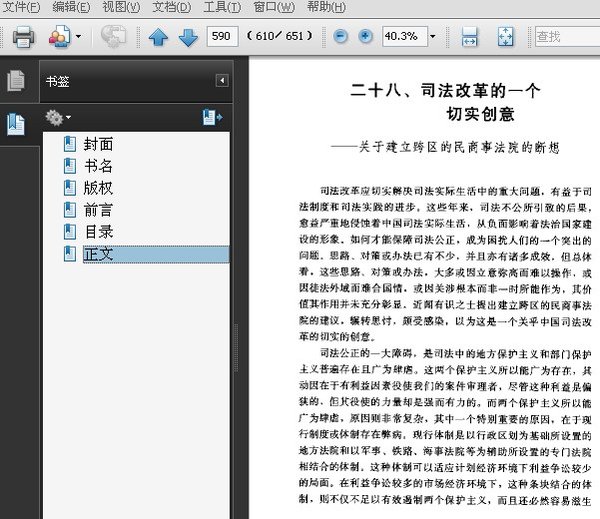Go to next page with down arrow
Image resolution: width=600 pixels, height=519 pixels.
click(188, 37)
